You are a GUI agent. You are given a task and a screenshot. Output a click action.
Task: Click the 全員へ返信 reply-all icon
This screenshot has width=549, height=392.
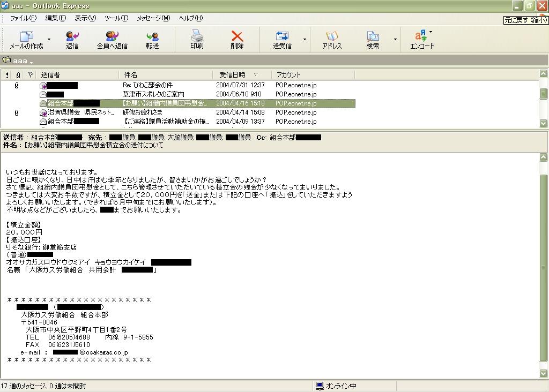(x=112, y=36)
